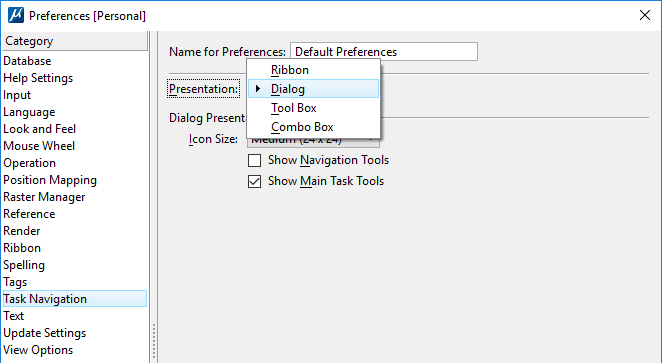Select the Raster Manager category

tap(44, 197)
